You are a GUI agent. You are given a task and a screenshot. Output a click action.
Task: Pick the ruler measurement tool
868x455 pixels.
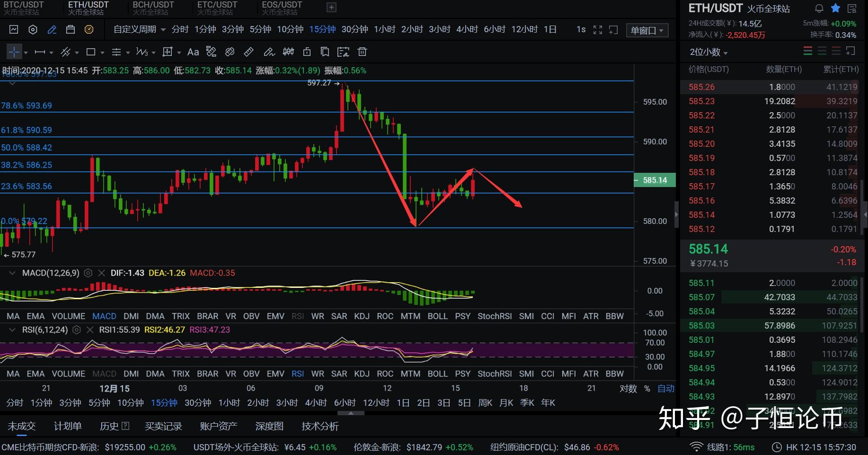point(248,52)
